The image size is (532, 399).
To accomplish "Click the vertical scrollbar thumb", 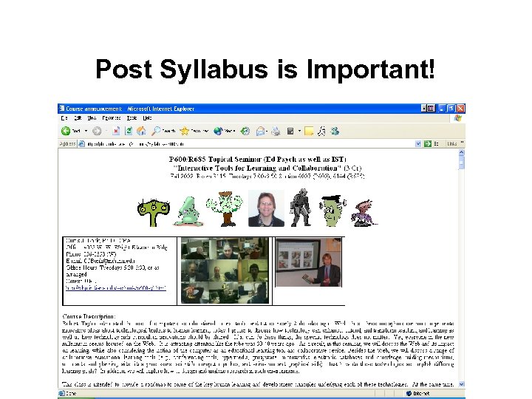I will pyautogui.click(x=461, y=163).
